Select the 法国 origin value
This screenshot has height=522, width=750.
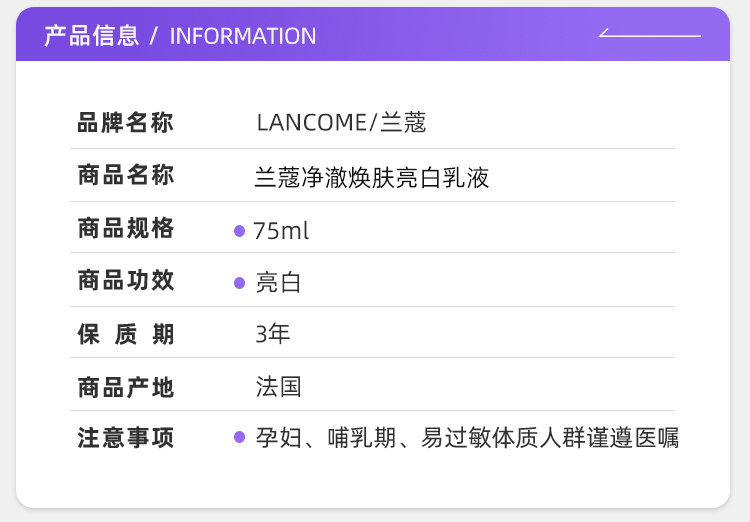click(278, 387)
